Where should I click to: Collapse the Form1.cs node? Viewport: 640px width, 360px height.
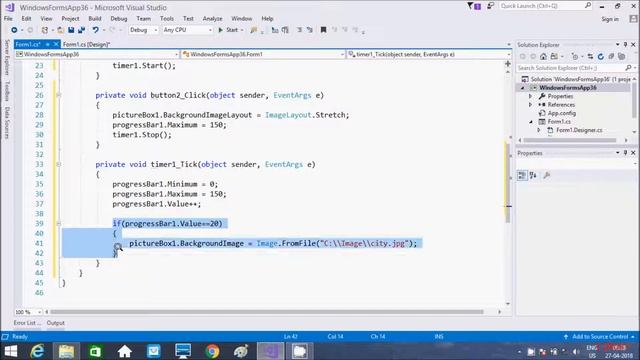[x=531, y=122]
